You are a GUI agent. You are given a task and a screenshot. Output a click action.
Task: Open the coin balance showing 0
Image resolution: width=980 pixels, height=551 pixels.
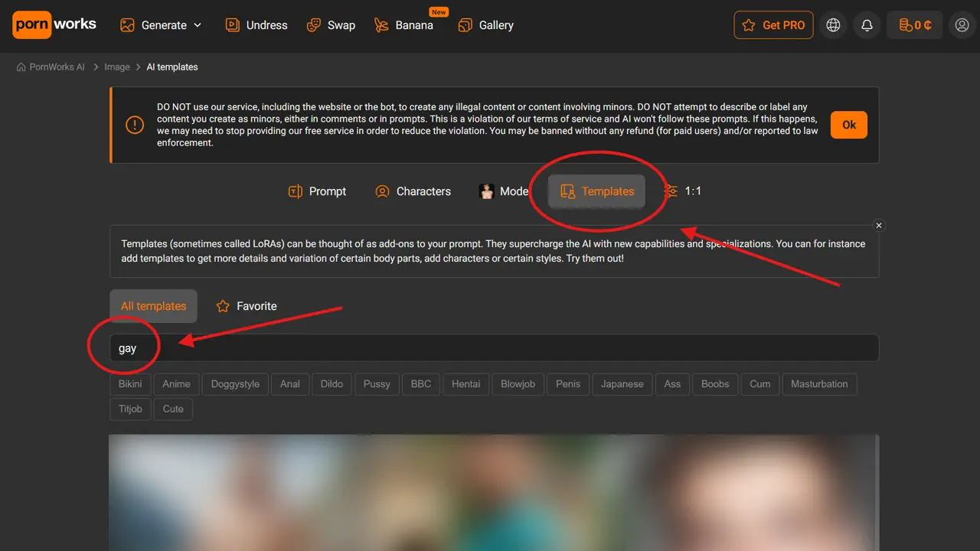tap(914, 25)
